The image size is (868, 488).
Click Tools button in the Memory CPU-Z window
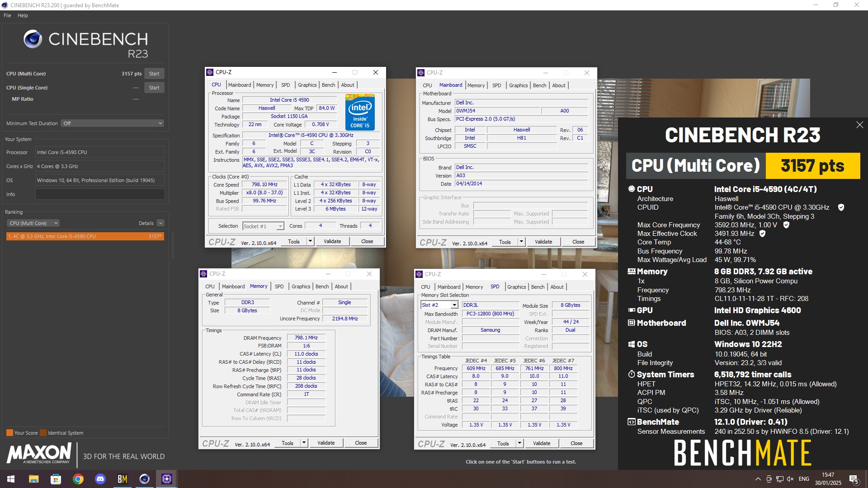pos(288,443)
